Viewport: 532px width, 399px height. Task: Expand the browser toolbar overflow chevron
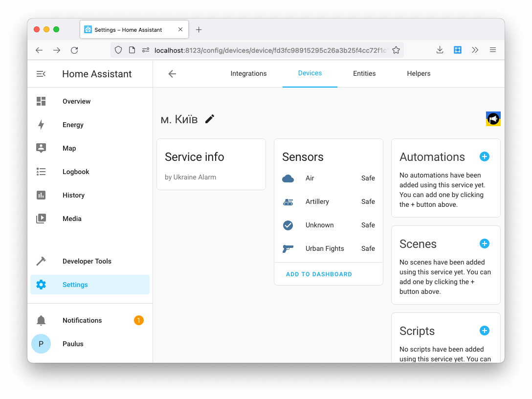pyautogui.click(x=475, y=49)
